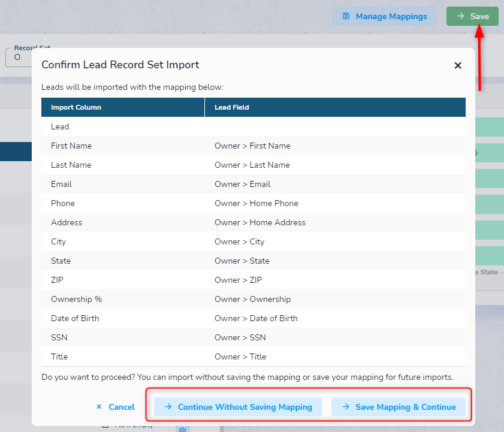
Task: Toggle the Fill if Empty checkbox
Action: tap(105, 426)
